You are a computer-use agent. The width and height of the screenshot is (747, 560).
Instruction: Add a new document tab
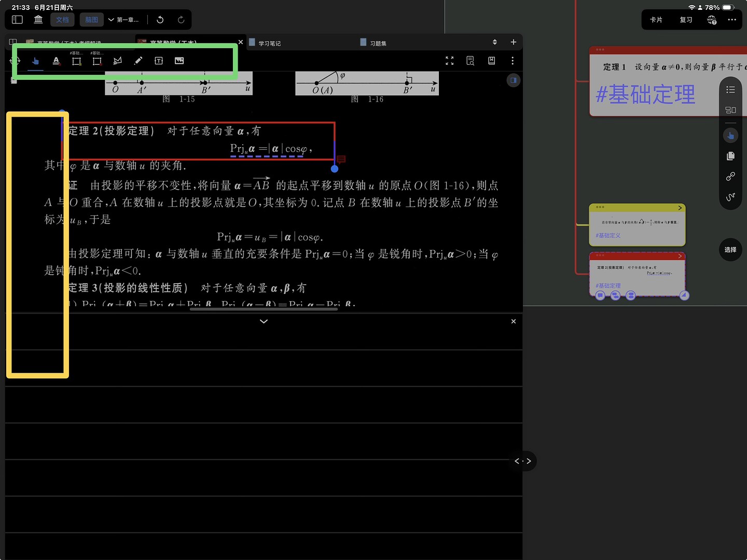513,42
